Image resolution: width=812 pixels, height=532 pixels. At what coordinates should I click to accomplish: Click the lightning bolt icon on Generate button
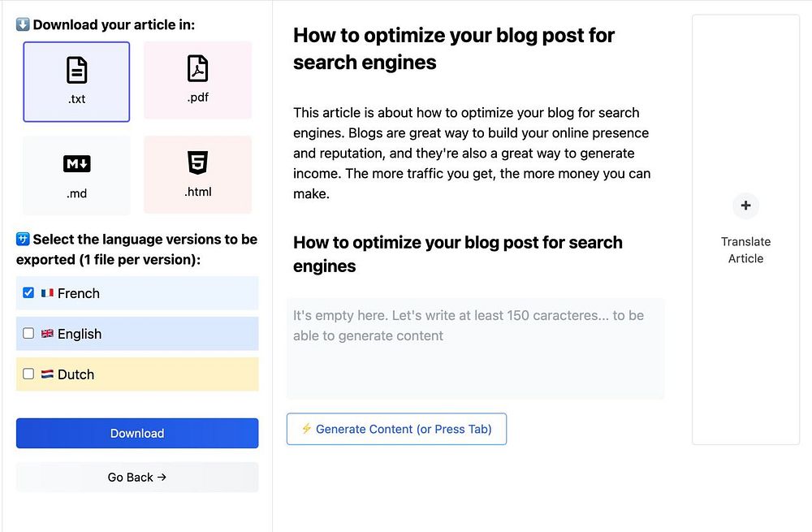(x=306, y=429)
